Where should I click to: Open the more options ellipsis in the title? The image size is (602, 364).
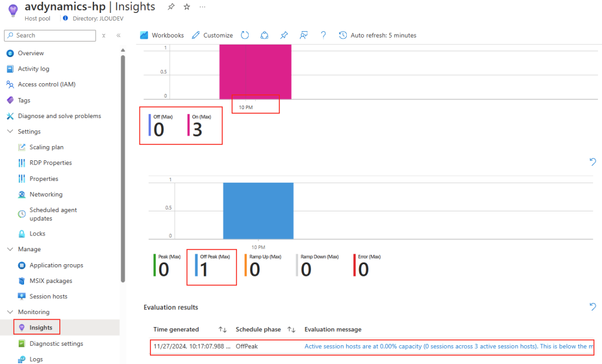click(x=202, y=6)
